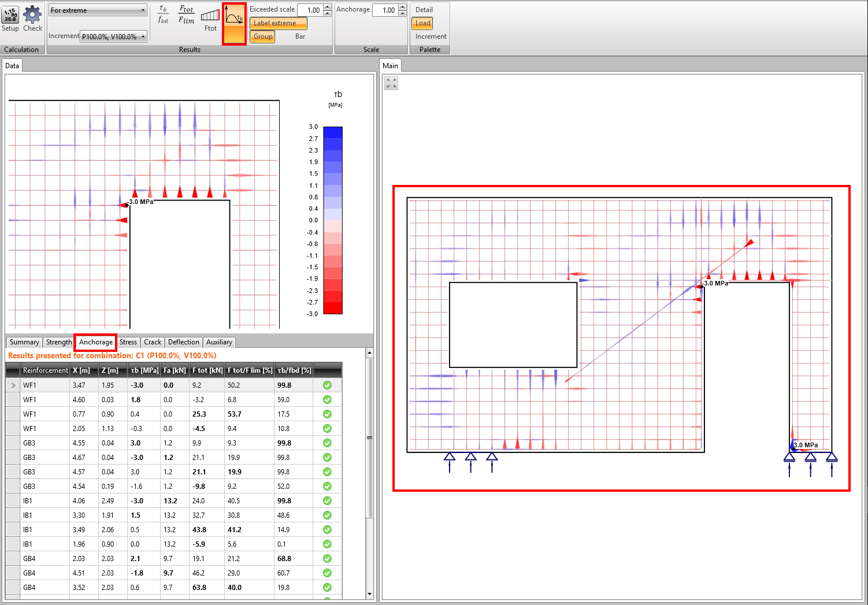Select the Ftot/Flim ratio result

coord(186,15)
